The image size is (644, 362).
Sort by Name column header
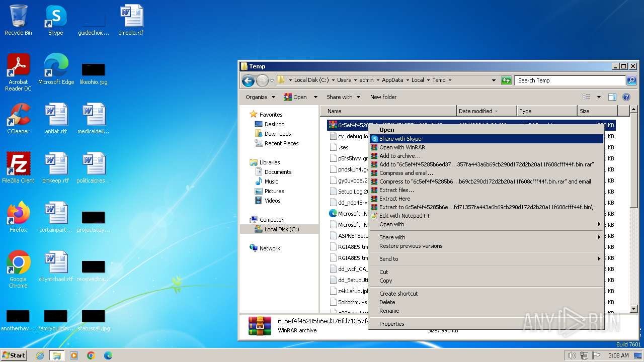click(388, 111)
